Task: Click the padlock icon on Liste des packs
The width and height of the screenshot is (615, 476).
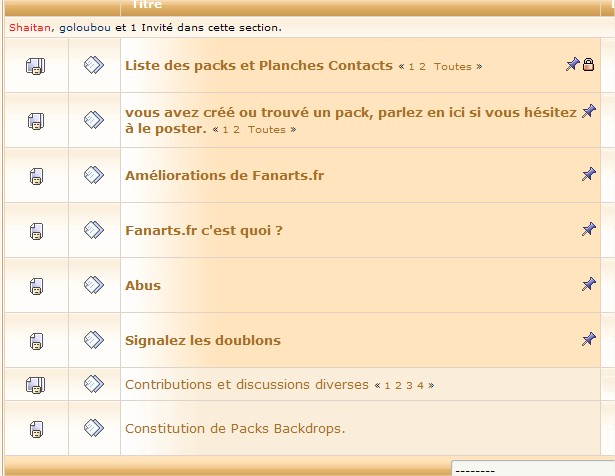Action: pyautogui.click(x=589, y=65)
